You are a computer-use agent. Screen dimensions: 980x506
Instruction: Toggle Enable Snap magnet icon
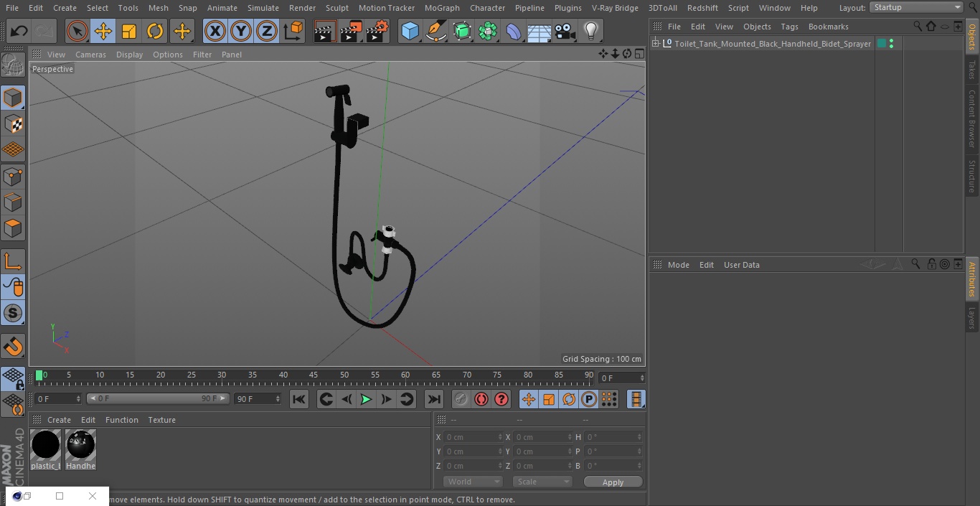pyautogui.click(x=13, y=347)
